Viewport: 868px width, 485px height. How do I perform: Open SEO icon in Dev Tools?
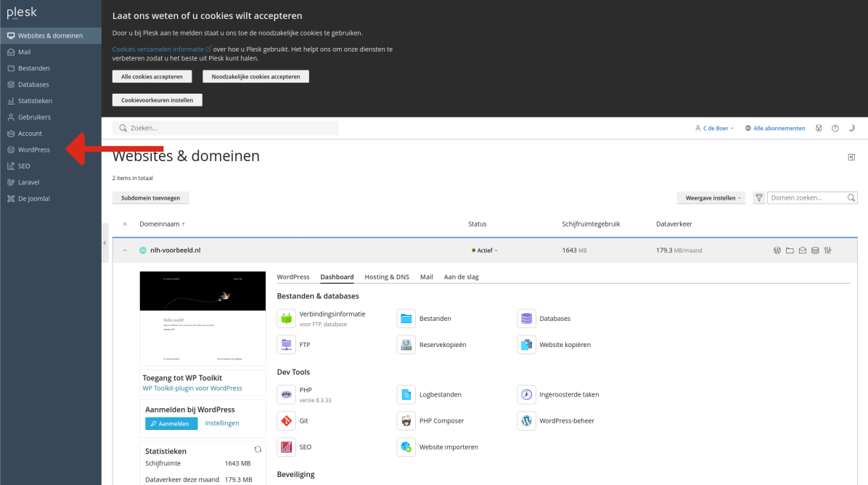pyautogui.click(x=286, y=447)
